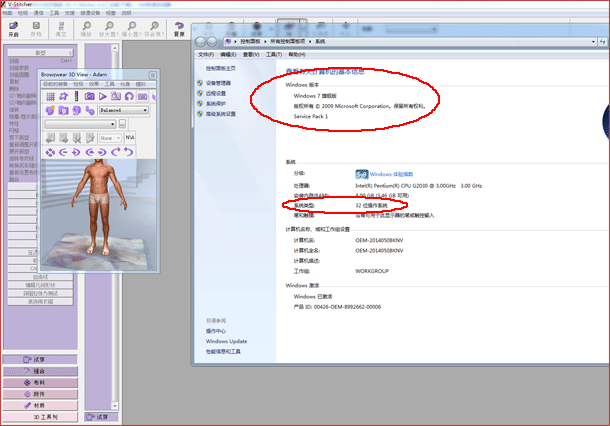
Task: Open the 文件(F) menu in System window
Action: (206, 54)
